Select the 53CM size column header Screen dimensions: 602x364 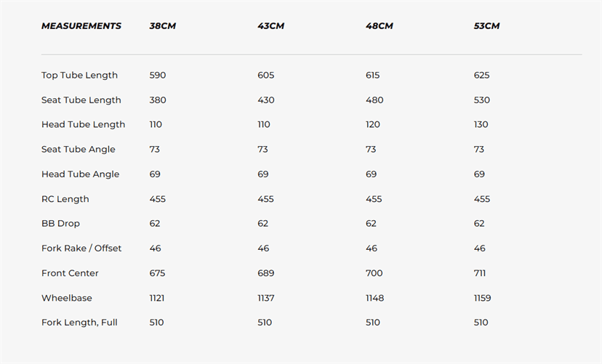coord(486,26)
